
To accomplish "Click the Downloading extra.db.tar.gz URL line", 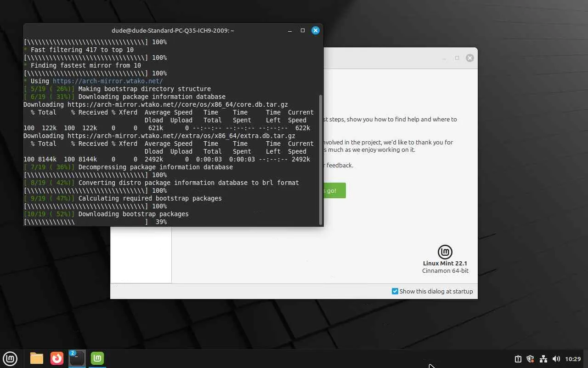I will pos(159,136).
